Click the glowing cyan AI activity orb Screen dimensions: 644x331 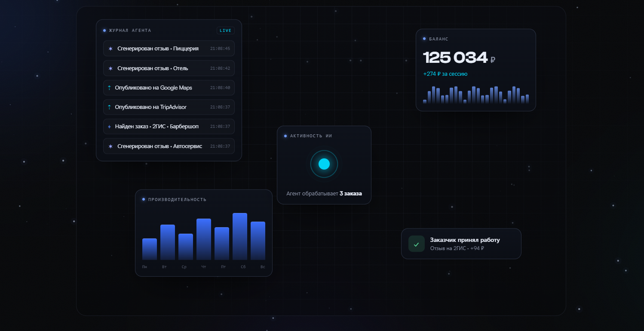324,164
